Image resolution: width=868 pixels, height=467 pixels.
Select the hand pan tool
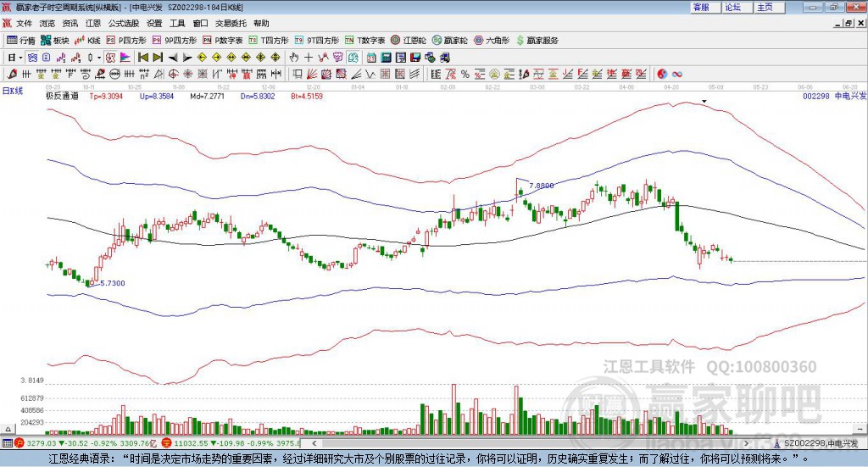[x=293, y=58]
